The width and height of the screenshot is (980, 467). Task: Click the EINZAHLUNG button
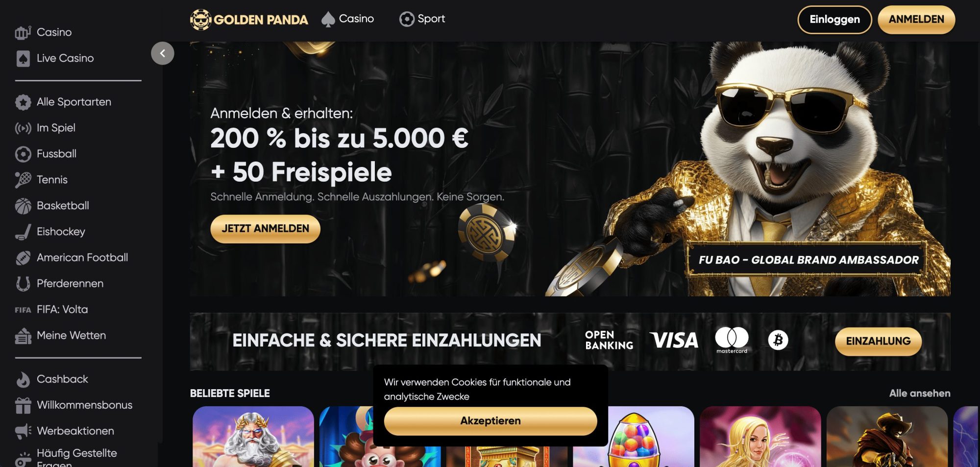point(878,341)
